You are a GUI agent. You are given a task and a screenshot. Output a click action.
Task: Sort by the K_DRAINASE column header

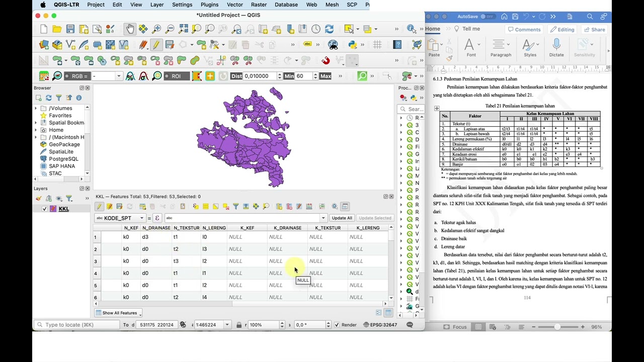coord(287,228)
